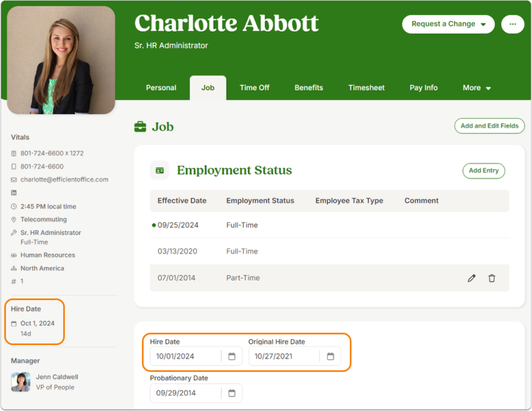Click the wrench icon beside Sr. HR Administrator
This screenshot has width=532, height=411.
tap(14, 233)
